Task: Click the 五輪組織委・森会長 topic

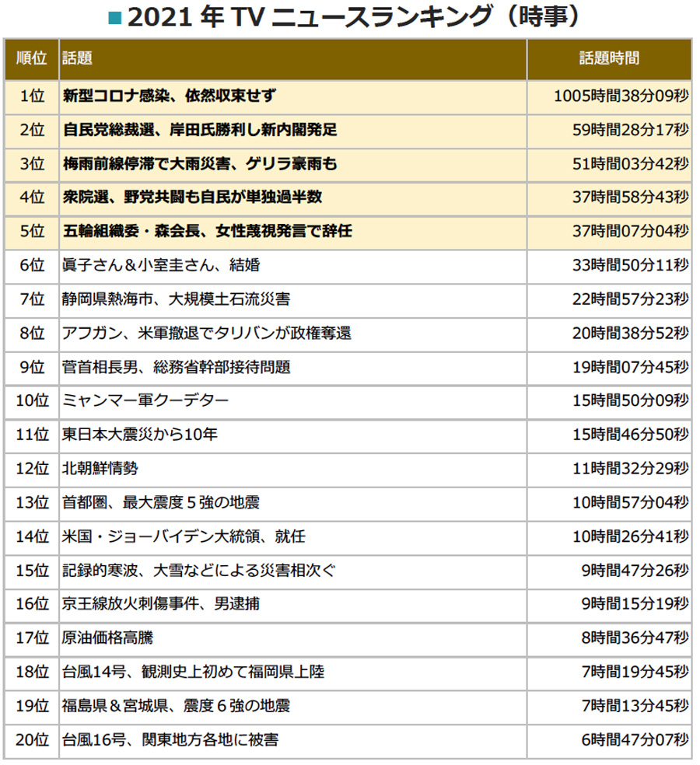Action: click(x=208, y=232)
